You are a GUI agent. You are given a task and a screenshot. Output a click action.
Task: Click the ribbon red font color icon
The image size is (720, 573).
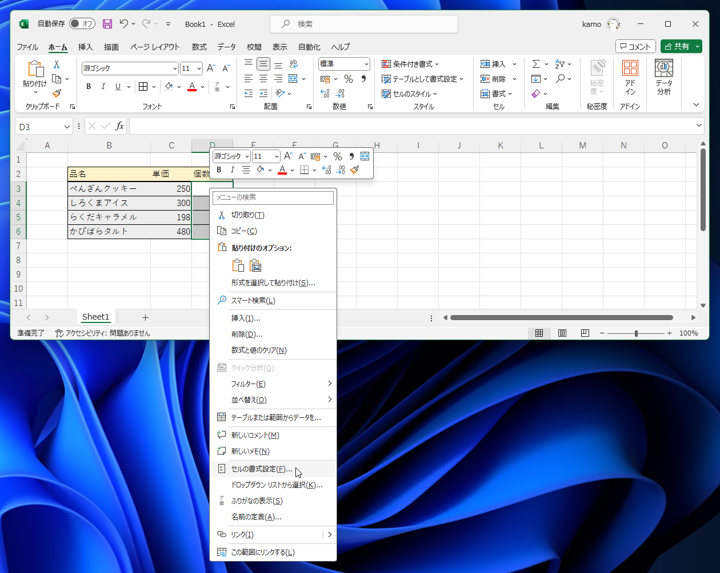192,86
